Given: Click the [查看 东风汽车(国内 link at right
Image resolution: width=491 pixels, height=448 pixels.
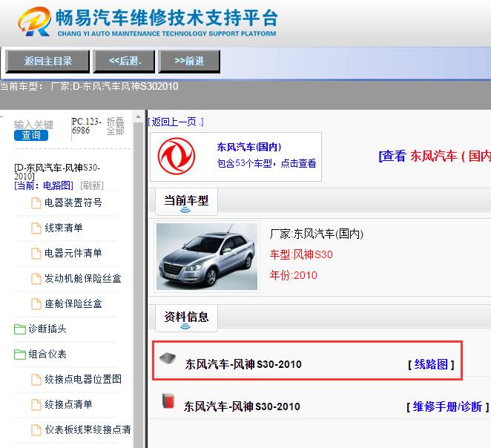Looking at the screenshot, I should (435, 157).
